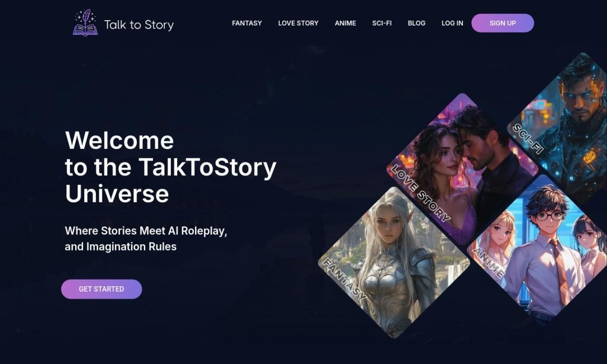Image resolution: width=607 pixels, height=364 pixels.
Task: Click the rotated SCI-FI card label
Action: pos(528,139)
